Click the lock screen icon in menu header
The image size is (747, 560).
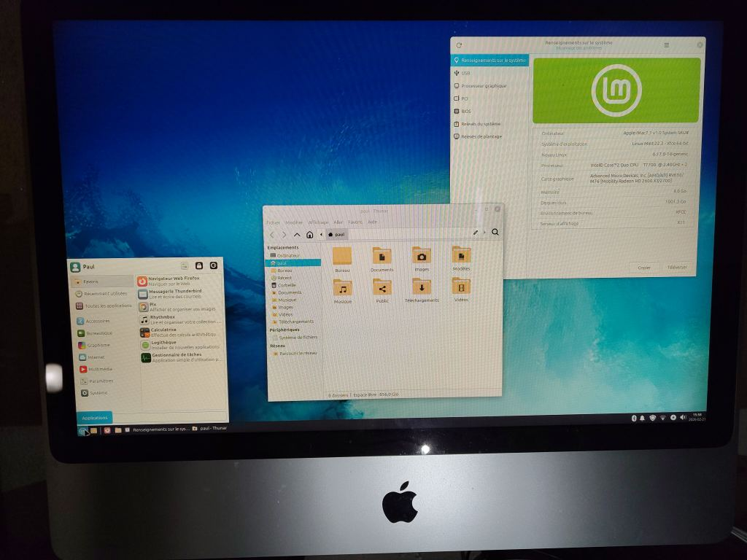click(x=198, y=266)
